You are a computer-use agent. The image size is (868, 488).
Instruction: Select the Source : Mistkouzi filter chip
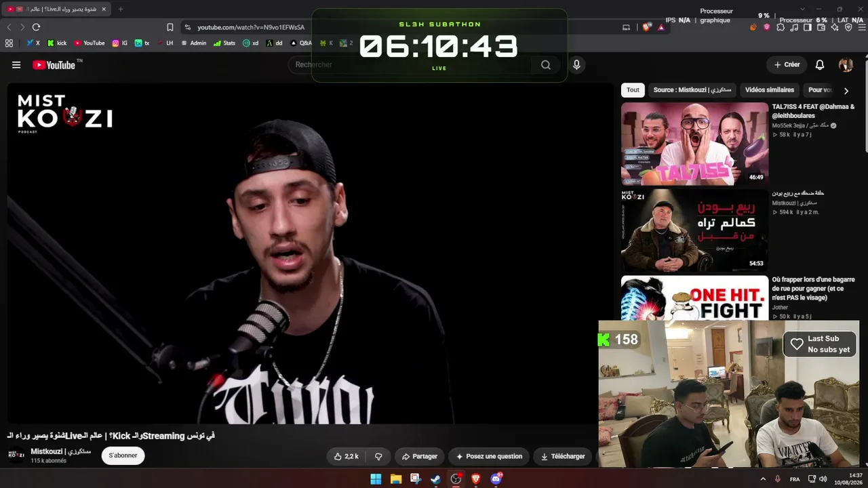coord(692,90)
